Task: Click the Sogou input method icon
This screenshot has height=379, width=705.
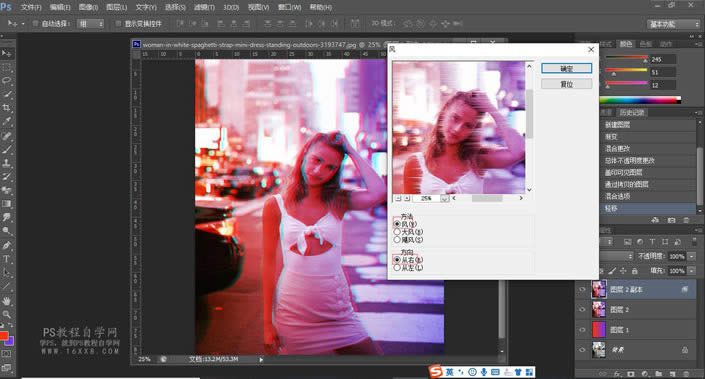Action: point(435,371)
